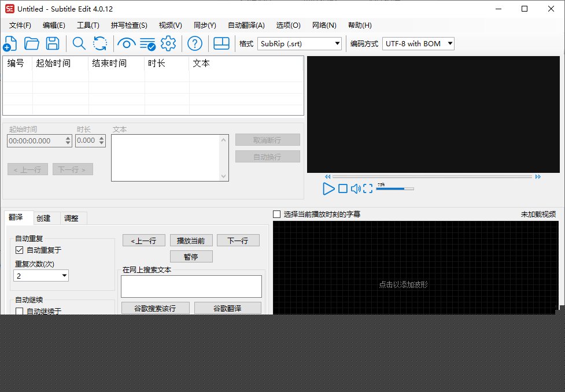565x392 pixels.
Task: Save subtitle with the floppy disk icon
Action: click(53, 43)
